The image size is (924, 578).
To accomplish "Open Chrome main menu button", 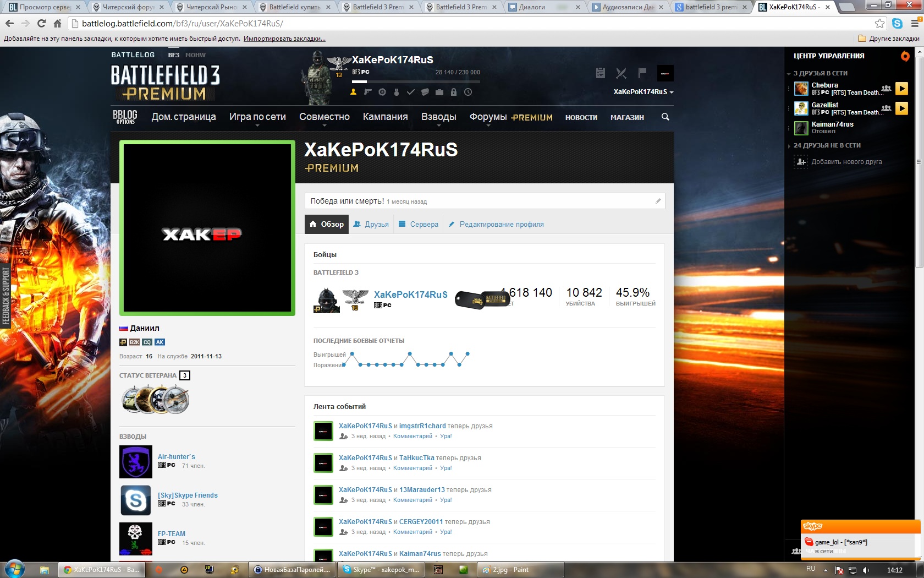I will coord(915,23).
